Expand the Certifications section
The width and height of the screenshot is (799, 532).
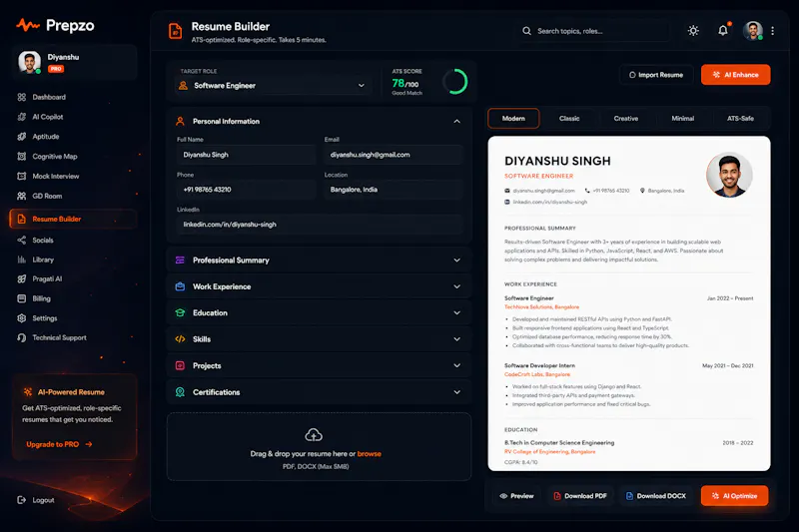tap(319, 392)
